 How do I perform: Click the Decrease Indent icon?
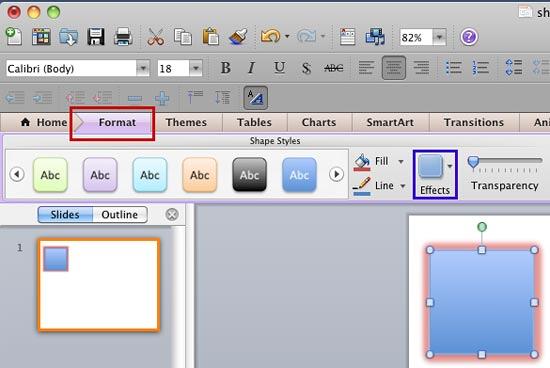15,98
